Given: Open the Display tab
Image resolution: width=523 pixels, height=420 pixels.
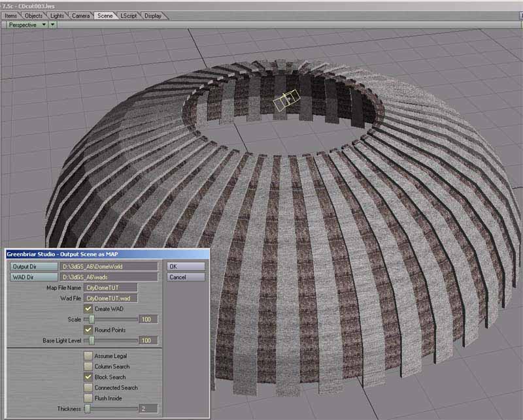Looking at the screenshot, I should pyautogui.click(x=153, y=15).
